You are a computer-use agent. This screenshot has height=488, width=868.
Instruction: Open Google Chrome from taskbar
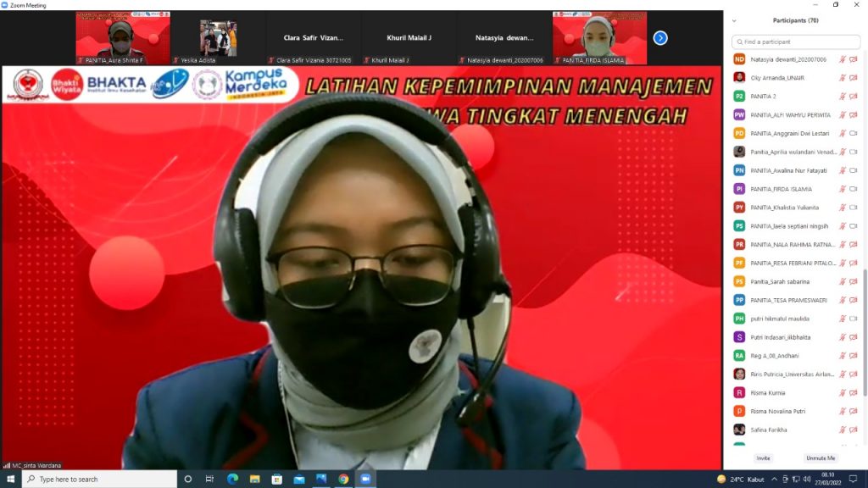343,480
